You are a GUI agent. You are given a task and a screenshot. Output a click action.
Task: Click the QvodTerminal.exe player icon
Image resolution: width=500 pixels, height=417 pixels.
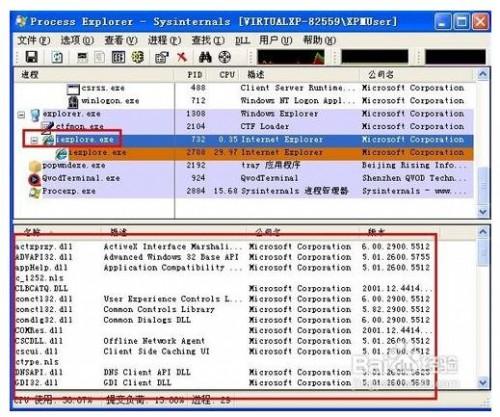pyautogui.click(x=34, y=179)
